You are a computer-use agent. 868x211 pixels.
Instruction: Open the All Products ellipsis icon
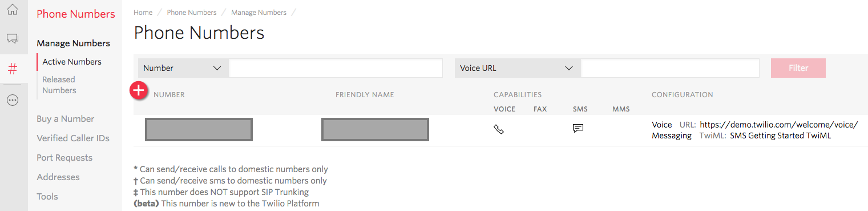pyautogui.click(x=13, y=99)
